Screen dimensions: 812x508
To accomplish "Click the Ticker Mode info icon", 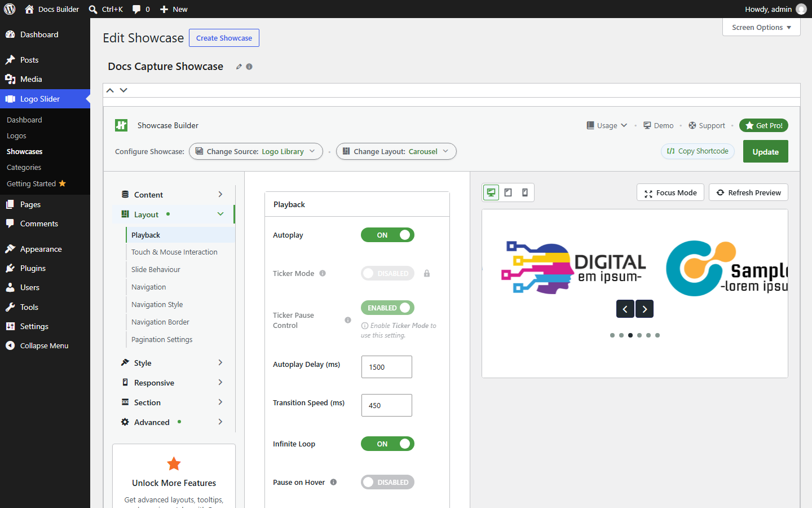I will [x=323, y=273].
